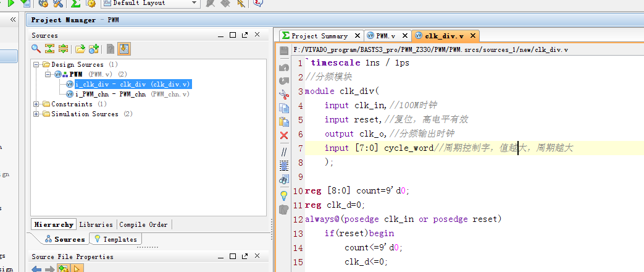
Task: Switch to Compile Order view tab
Action: [x=143, y=224]
